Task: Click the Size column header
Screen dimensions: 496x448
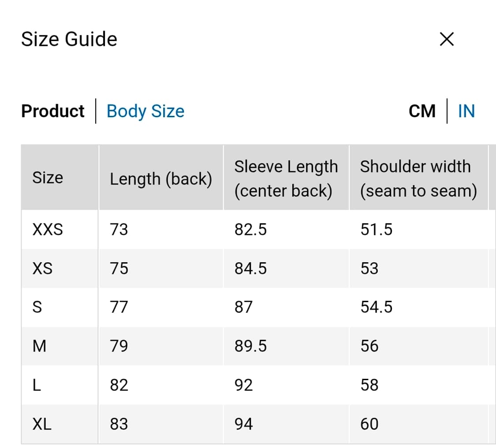Action: [48, 178]
